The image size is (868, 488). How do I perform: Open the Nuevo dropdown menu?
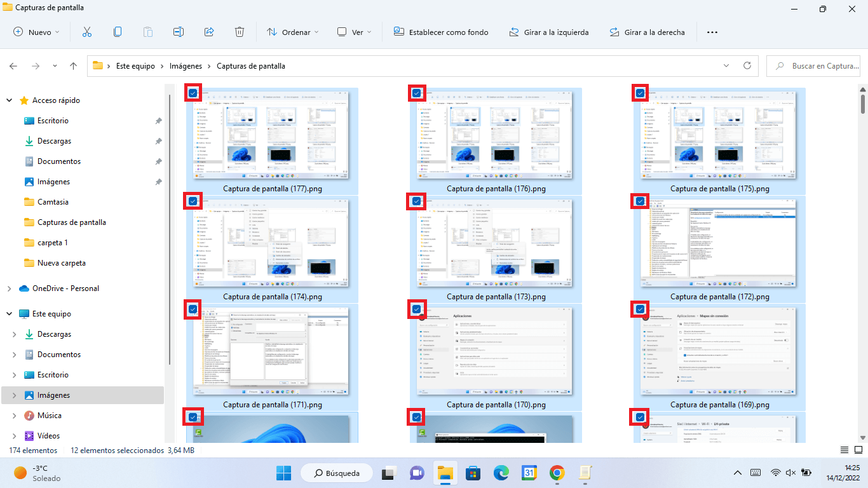coord(36,32)
